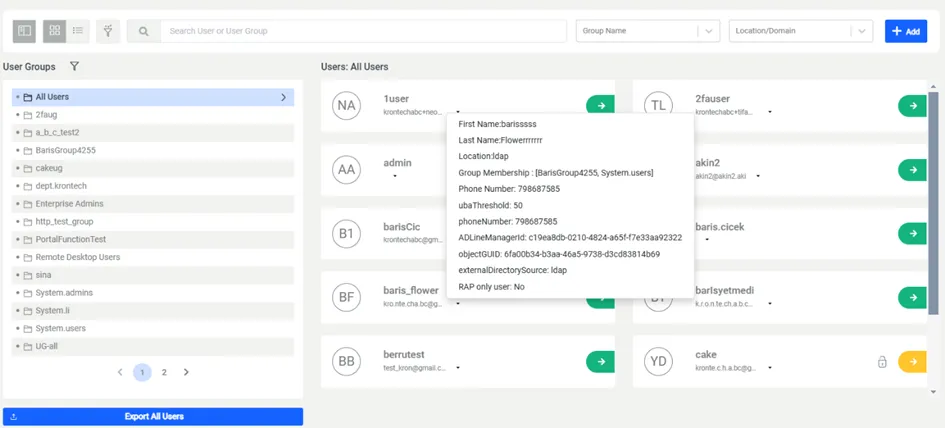This screenshot has height=428, width=945.
Task: Open the yellow arrow for cake user
Action: 912,362
